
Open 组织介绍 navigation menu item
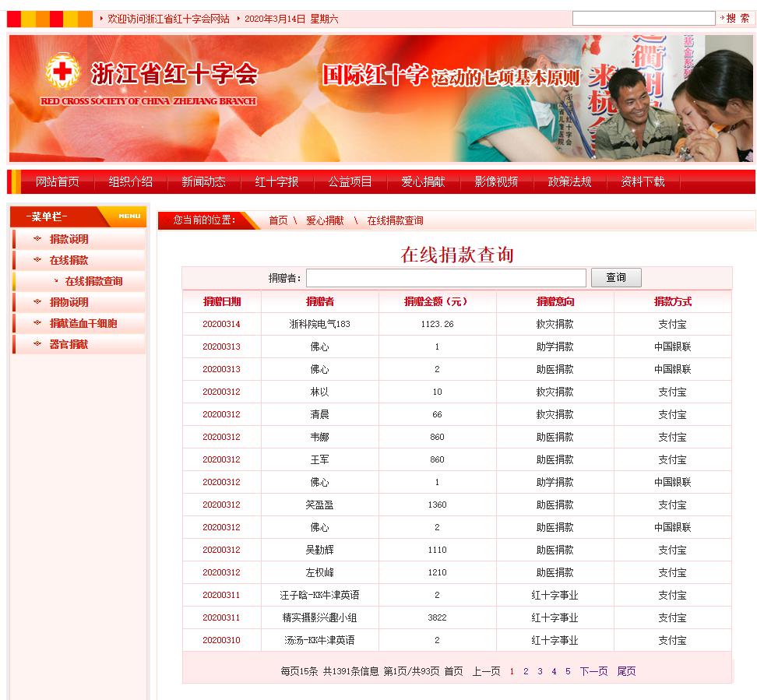click(131, 181)
